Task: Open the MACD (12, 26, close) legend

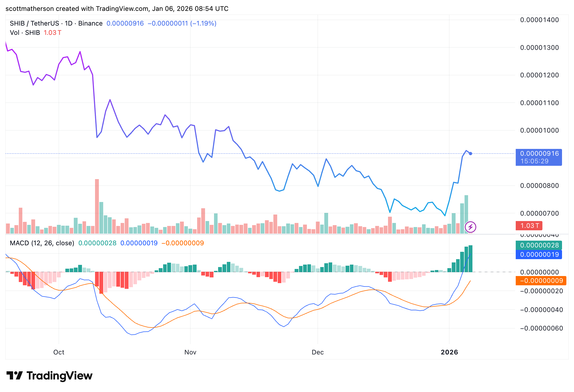Action: point(42,243)
